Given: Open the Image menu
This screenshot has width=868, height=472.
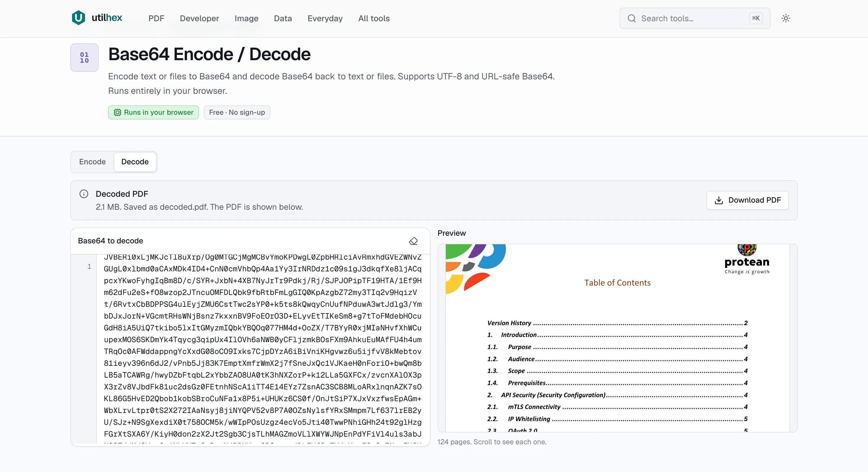Looking at the screenshot, I should 246,18.
